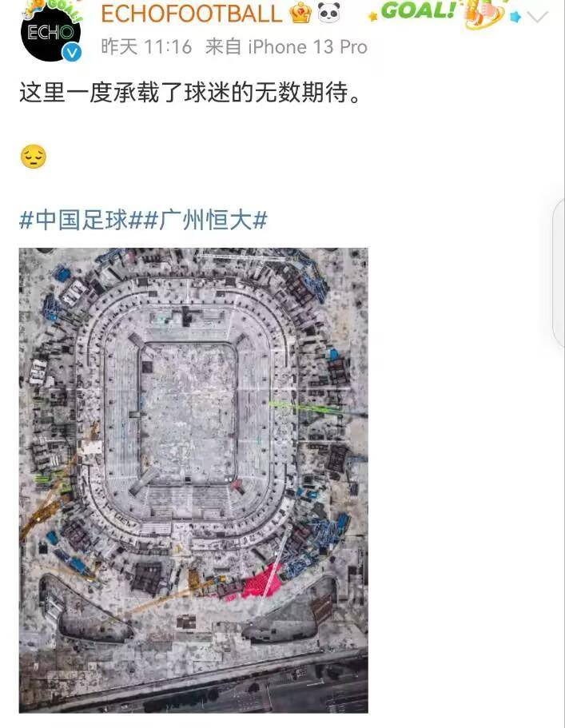The height and width of the screenshot is (728, 565).
Task: Tap the blue verified V badge
Action: [72, 53]
